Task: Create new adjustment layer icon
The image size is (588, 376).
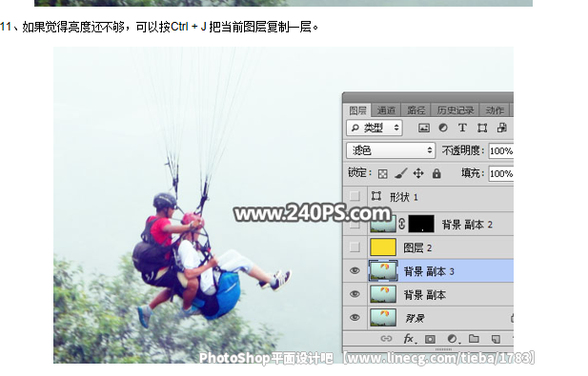Action: click(x=453, y=339)
